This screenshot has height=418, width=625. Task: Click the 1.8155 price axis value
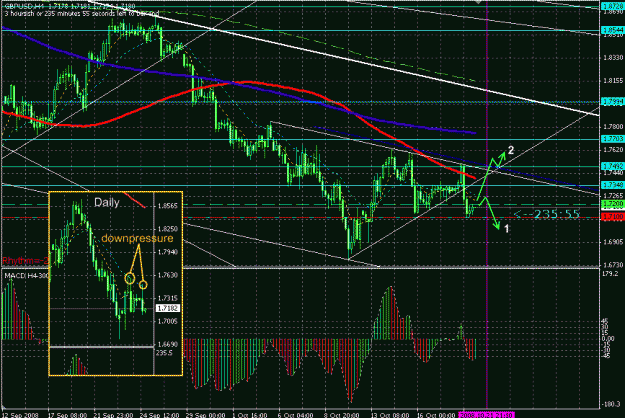coord(613,81)
